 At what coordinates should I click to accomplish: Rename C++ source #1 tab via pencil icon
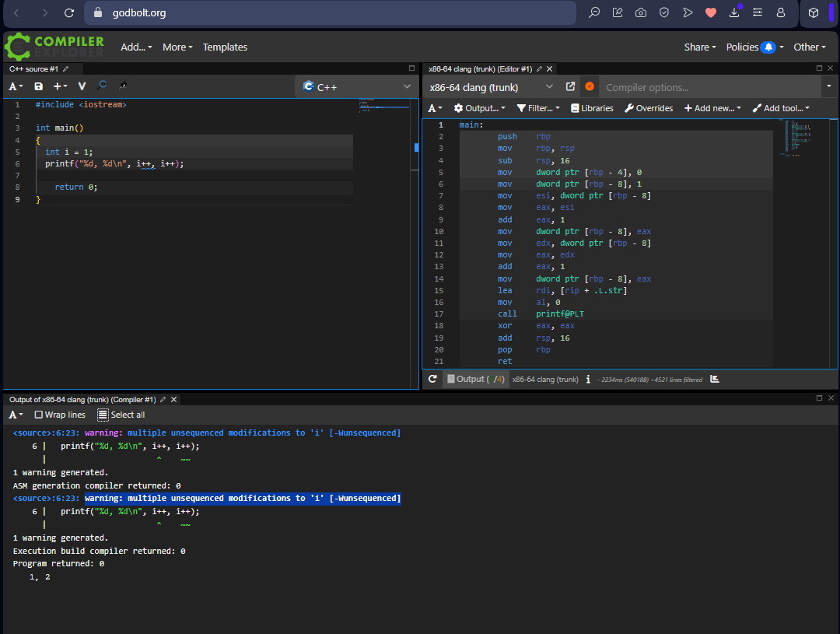click(x=66, y=69)
